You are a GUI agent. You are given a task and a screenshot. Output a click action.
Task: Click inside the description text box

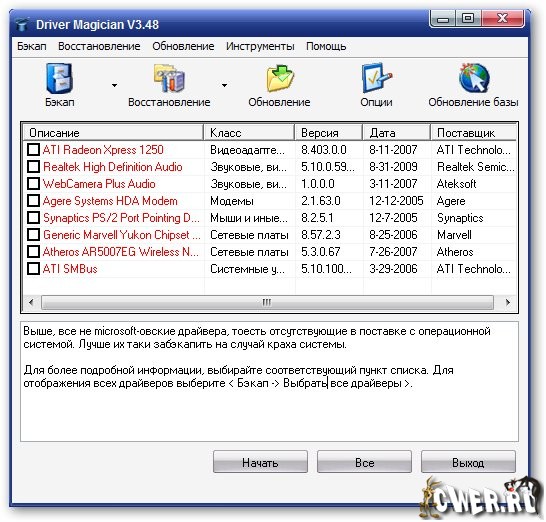[269, 382]
